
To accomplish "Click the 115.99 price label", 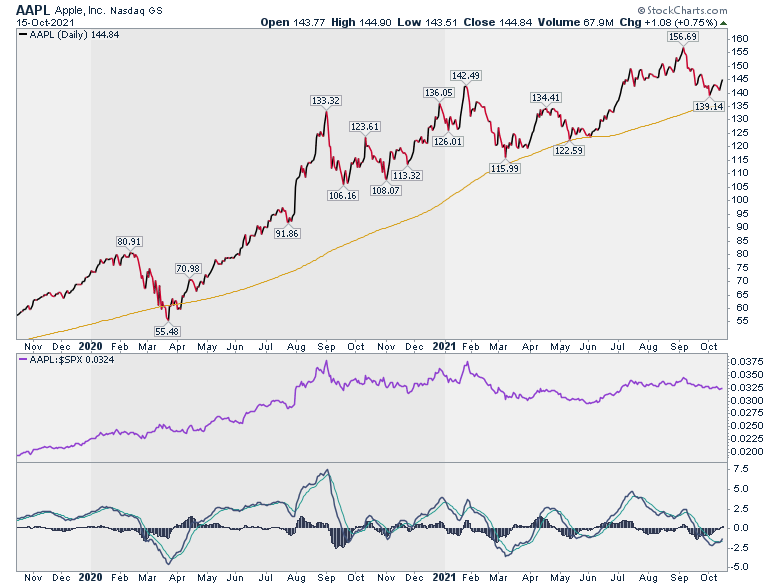I will point(504,168).
